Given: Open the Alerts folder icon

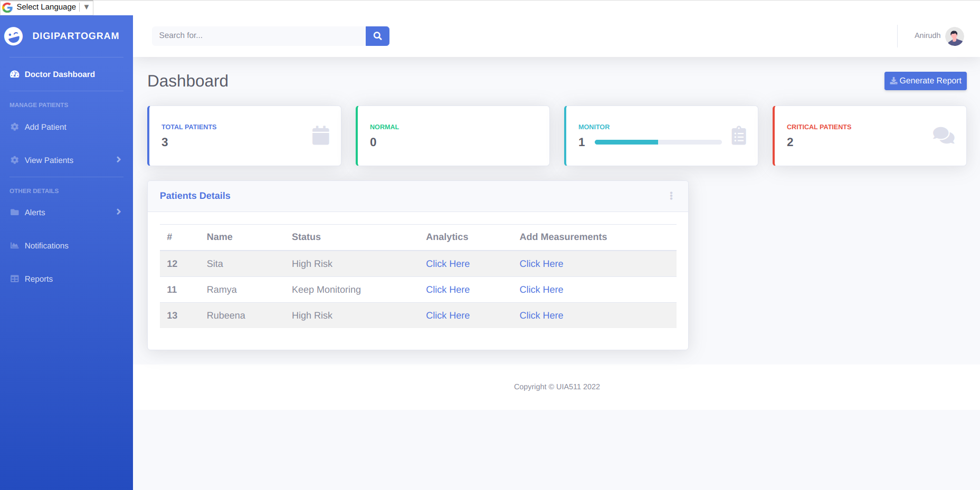Looking at the screenshot, I should click(14, 212).
